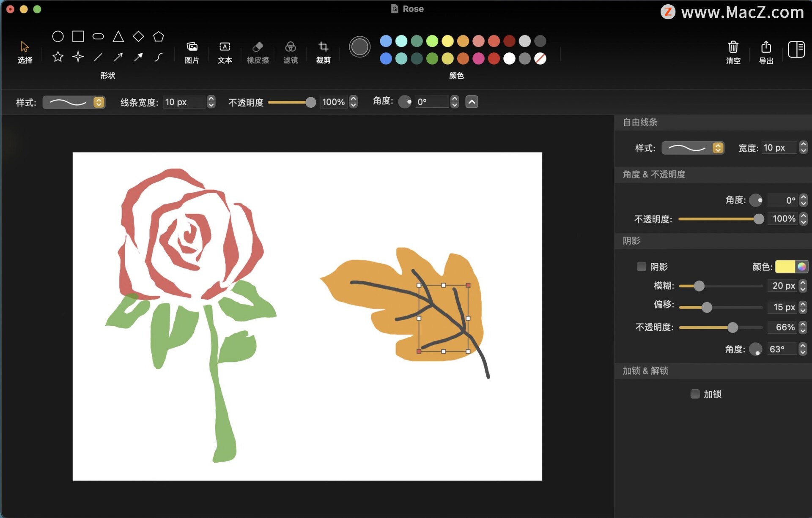
Task: Open the current dark gray color well
Action: [359, 47]
